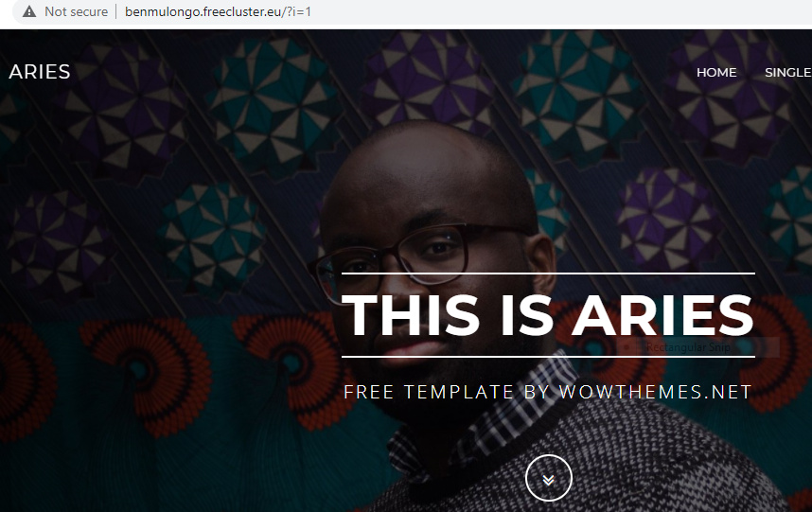Click the THIS IS ARIES headline
Viewport: 812px width, 512px height.
pyautogui.click(x=548, y=315)
